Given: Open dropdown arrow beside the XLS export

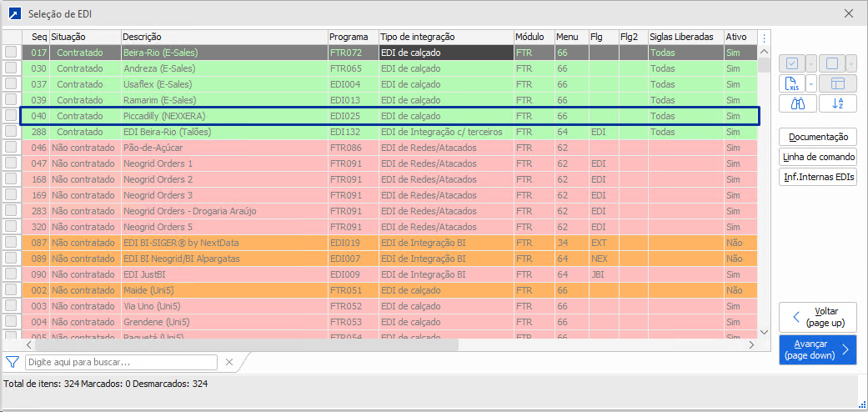Looking at the screenshot, I should pyautogui.click(x=811, y=83).
